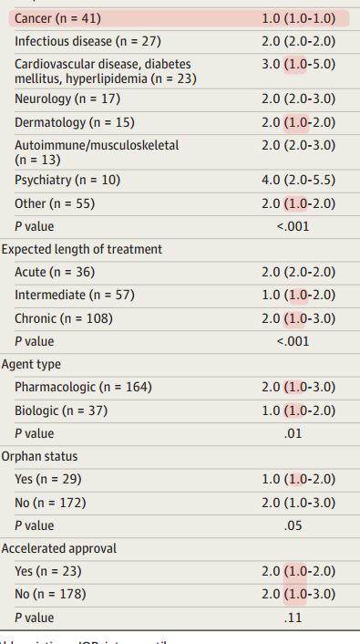Click the Chronic (n = 108) label
360x644 pixels.
pyautogui.click(x=64, y=318)
